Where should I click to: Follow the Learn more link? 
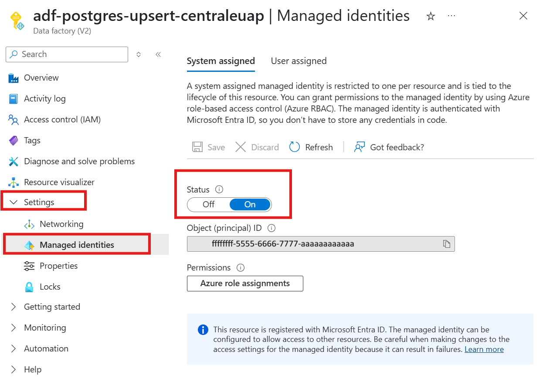[x=484, y=349]
